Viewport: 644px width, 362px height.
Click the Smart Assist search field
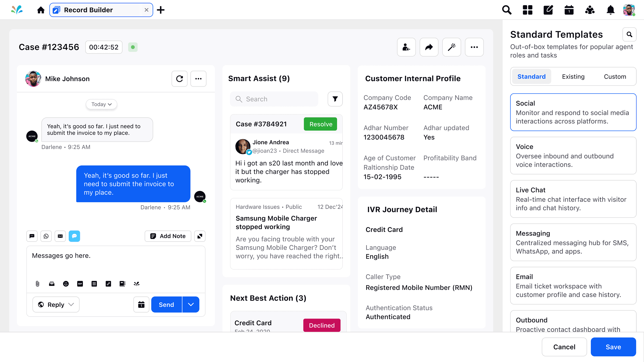coord(274,99)
